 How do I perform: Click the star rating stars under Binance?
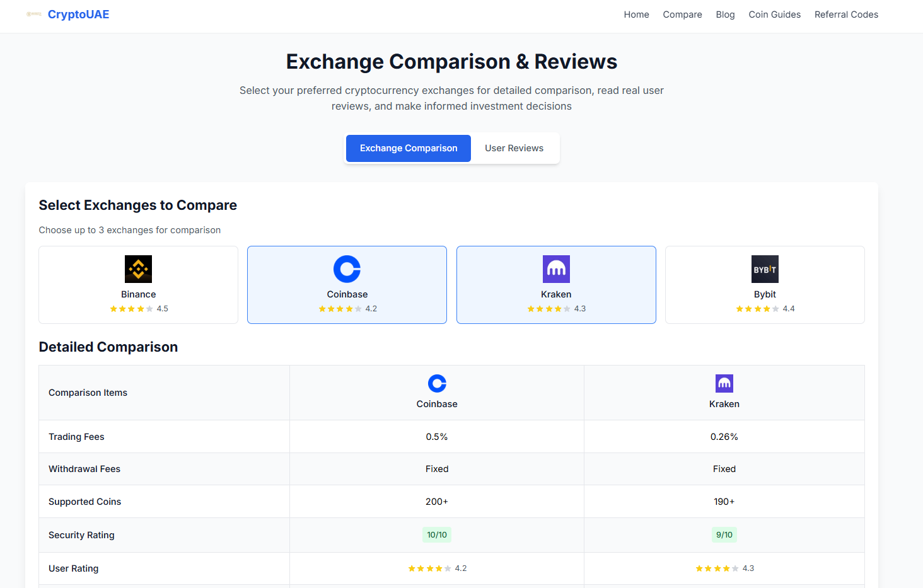(x=132, y=308)
